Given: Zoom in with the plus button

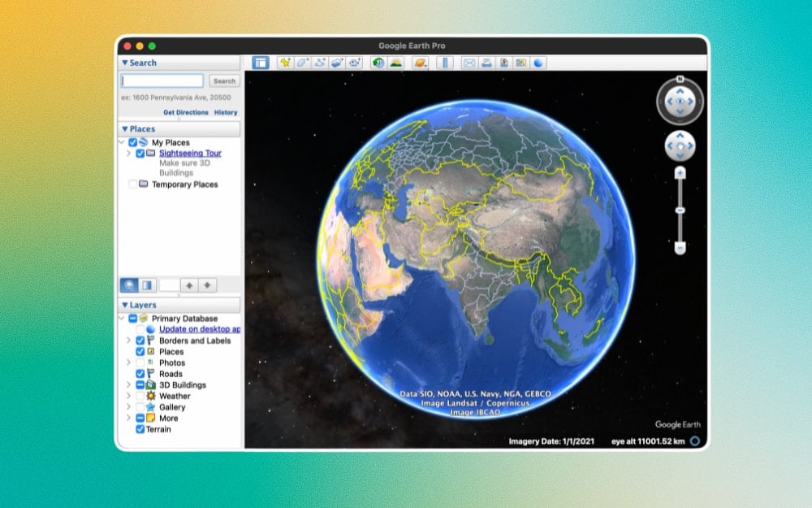Looking at the screenshot, I should (680, 172).
